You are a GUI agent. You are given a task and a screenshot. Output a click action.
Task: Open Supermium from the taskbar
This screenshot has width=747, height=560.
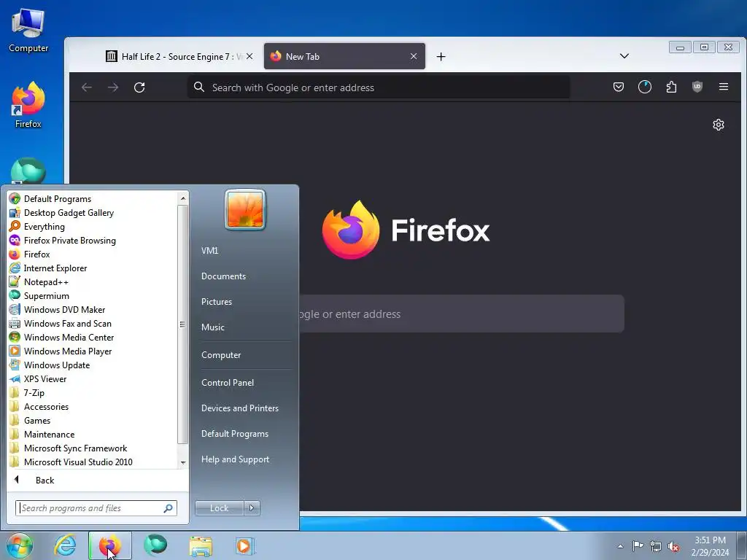click(x=156, y=545)
